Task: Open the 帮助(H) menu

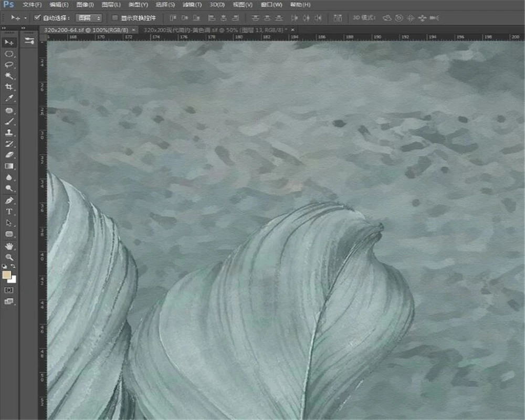Action: [300, 5]
